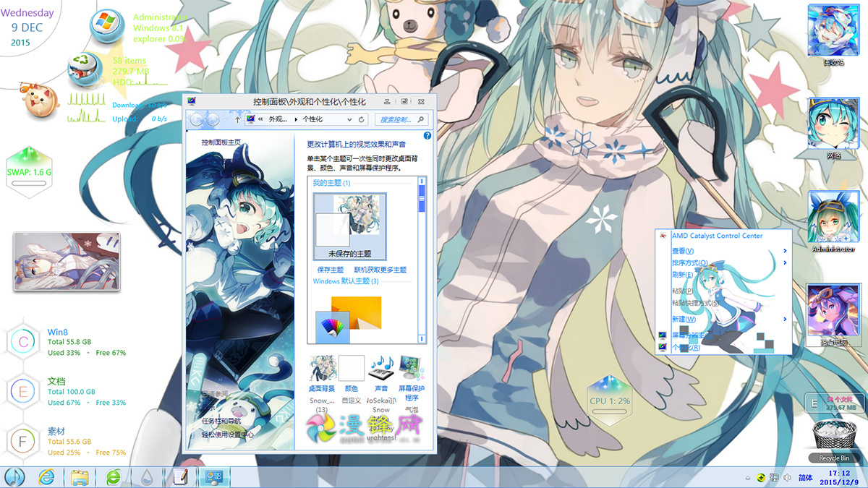Image resolution: width=868 pixels, height=488 pixels.
Task: Open the clock showing 17:12
Action: pyautogui.click(x=839, y=477)
